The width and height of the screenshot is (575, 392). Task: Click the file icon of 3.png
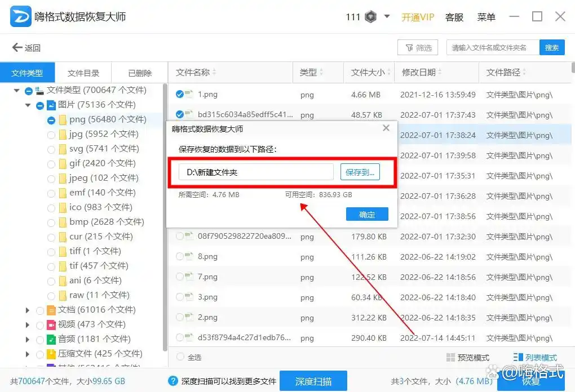[189, 297]
